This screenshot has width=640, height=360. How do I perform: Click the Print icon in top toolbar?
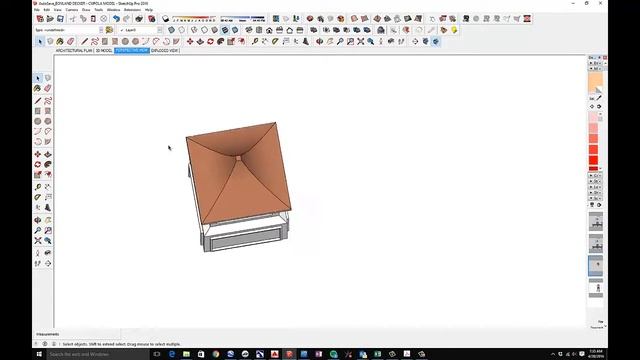[139, 19]
